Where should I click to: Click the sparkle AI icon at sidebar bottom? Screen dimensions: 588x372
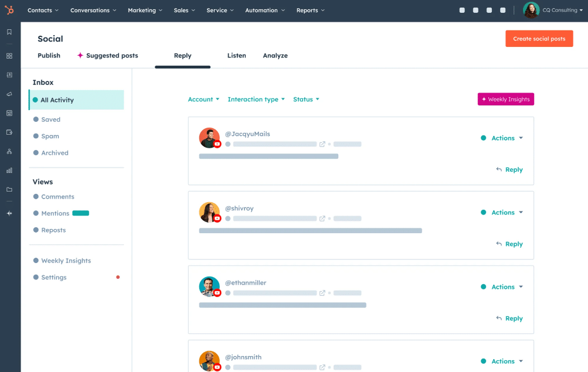(9, 213)
